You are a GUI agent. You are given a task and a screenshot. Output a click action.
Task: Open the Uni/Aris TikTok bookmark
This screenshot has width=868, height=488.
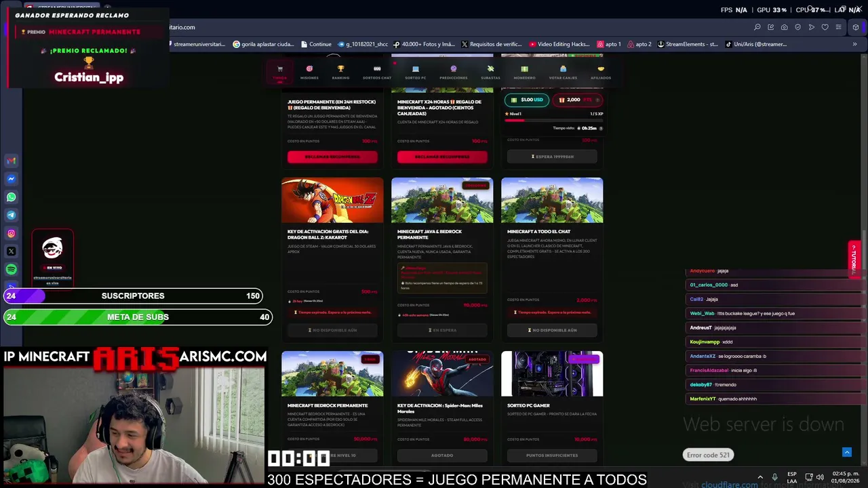point(756,44)
